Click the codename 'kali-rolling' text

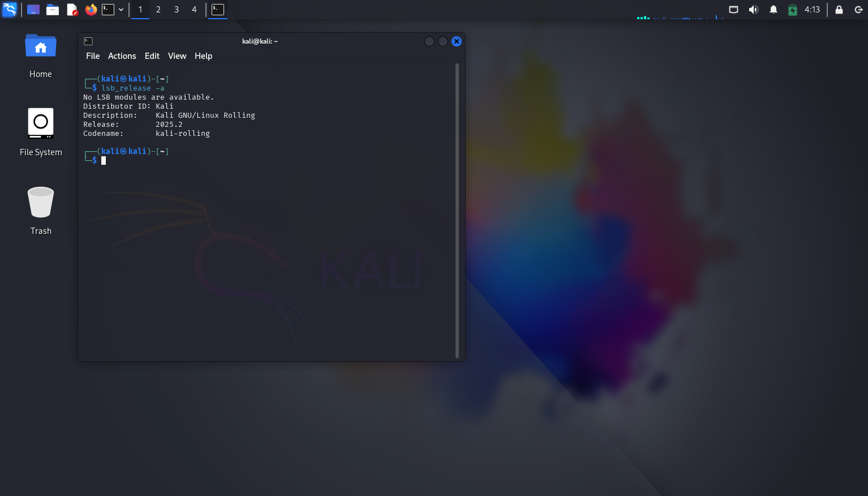pyautogui.click(x=183, y=134)
